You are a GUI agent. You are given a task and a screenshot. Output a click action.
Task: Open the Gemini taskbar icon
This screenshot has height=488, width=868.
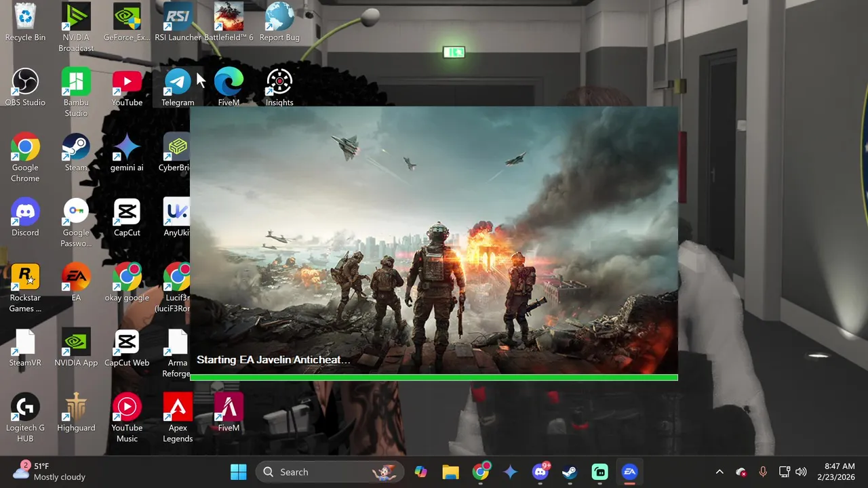click(511, 472)
